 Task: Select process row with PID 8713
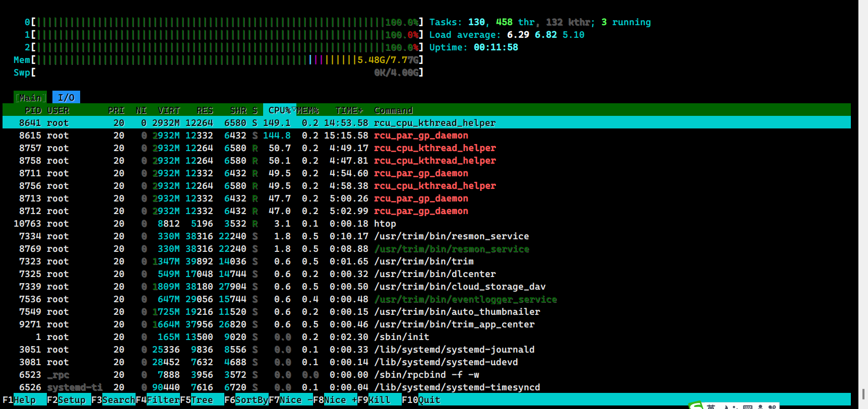426,198
